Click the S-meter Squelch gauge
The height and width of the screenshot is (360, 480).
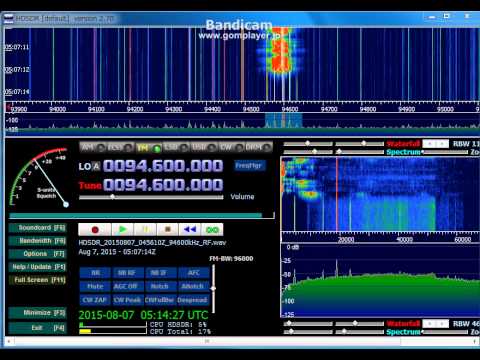click(x=39, y=177)
